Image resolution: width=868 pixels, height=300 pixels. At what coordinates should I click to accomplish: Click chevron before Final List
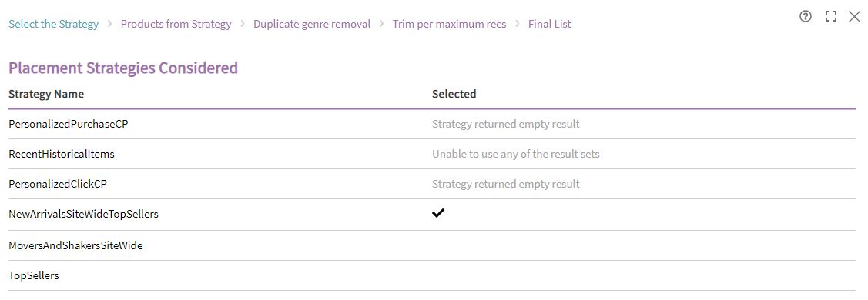(517, 24)
